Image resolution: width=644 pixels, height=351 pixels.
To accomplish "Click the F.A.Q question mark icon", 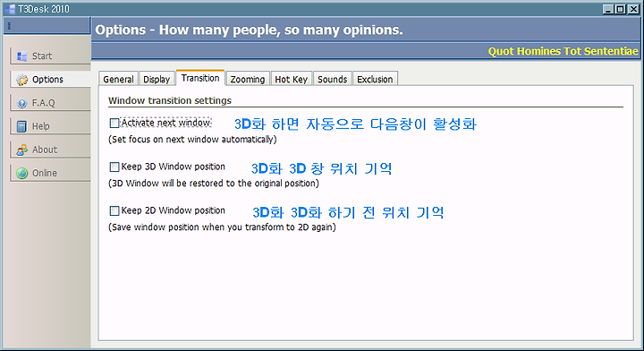I will (21, 103).
